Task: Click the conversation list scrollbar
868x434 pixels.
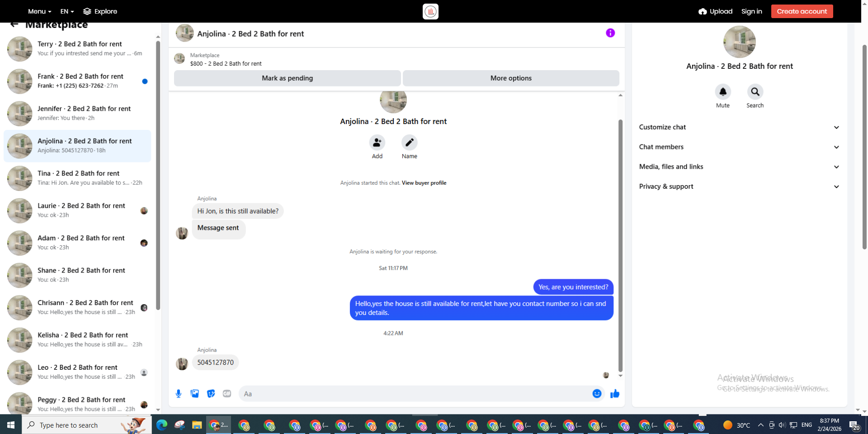Action: 158,176
